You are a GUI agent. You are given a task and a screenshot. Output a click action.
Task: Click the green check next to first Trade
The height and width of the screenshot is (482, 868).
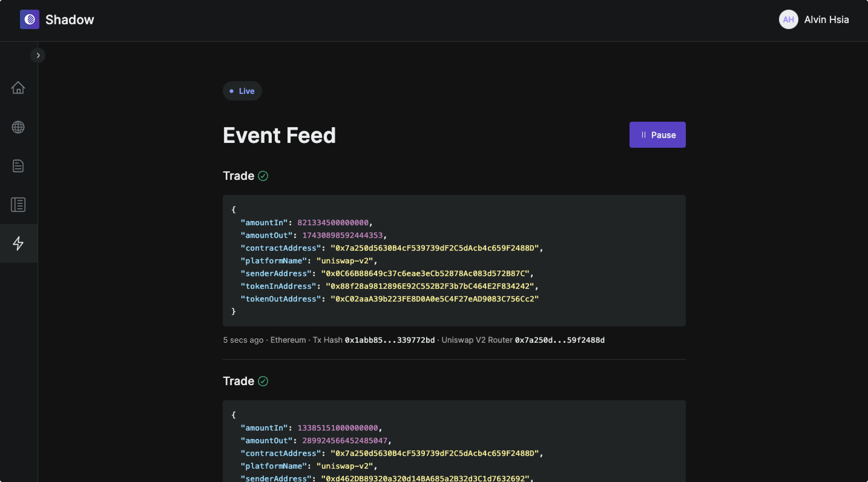pos(263,176)
